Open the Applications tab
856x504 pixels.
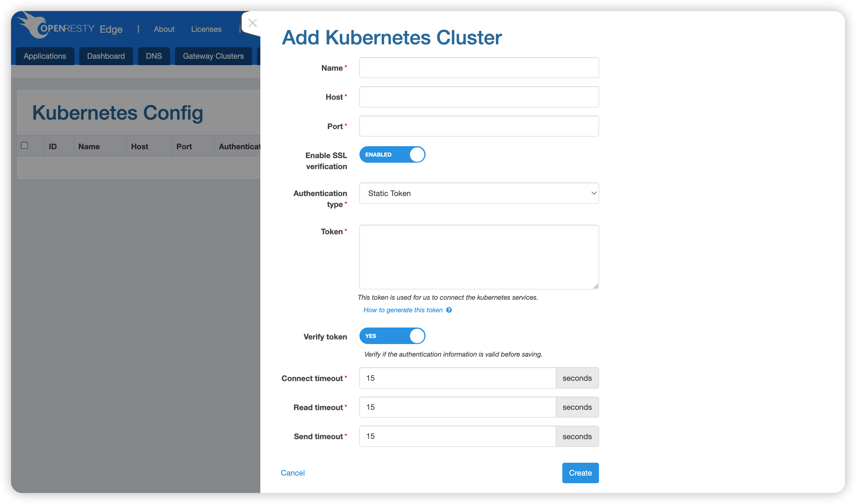[x=45, y=56]
